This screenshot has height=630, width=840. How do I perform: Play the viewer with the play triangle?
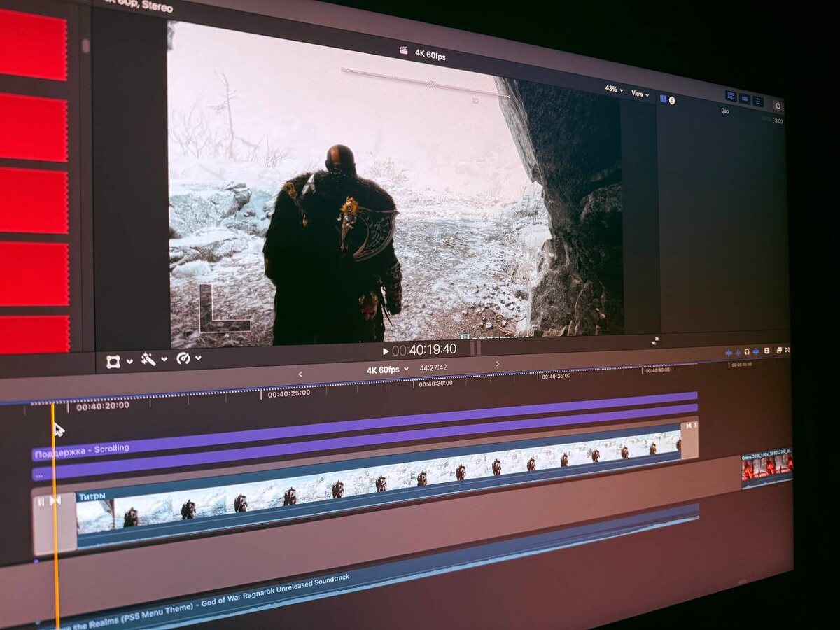tap(386, 351)
